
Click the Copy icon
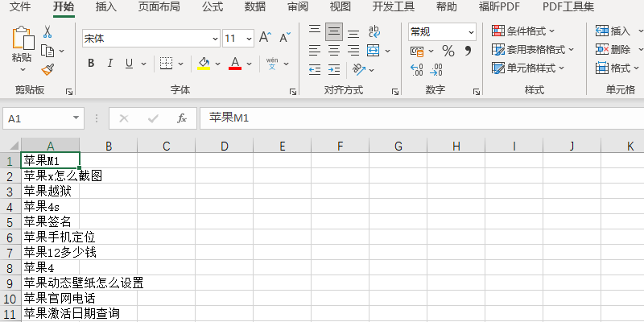coord(47,51)
